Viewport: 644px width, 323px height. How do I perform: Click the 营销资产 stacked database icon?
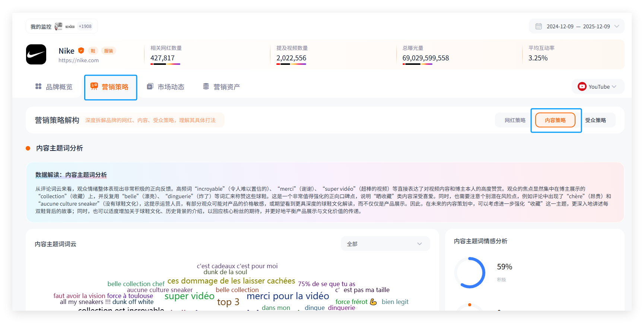tap(206, 86)
